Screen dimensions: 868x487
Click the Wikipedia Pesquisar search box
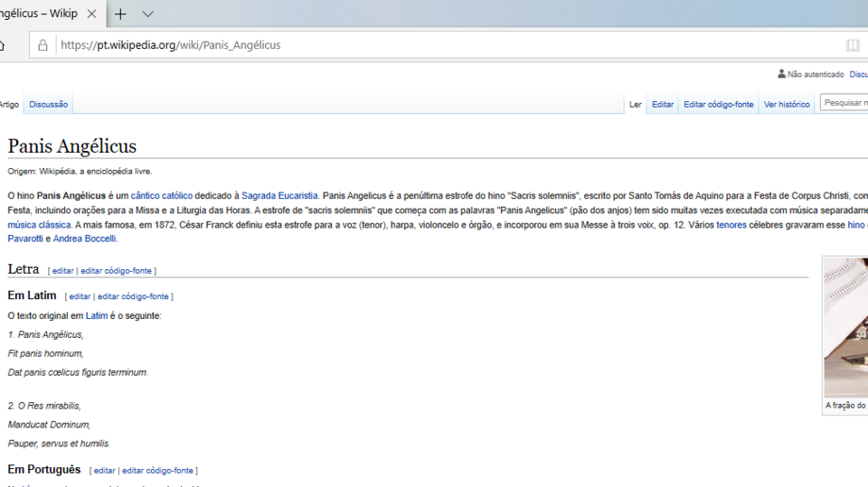click(x=844, y=103)
